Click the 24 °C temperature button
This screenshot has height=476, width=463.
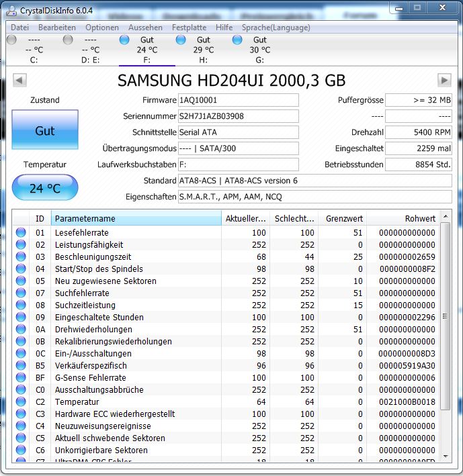coord(45,187)
